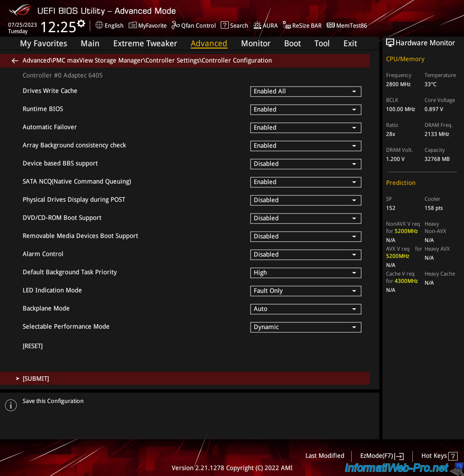Click the Search question mark icon
The height and width of the screenshot is (476, 464).
pyautogui.click(x=225, y=25)
